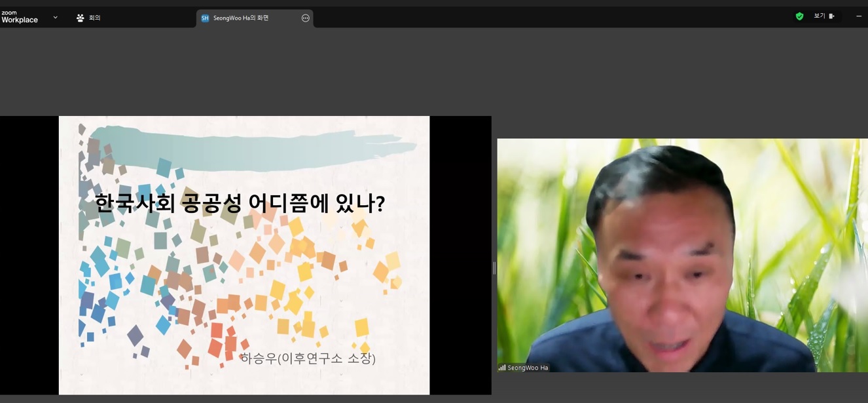868x403 pixels.
Task: Minimize the Zoom meeting window
Action: (x=859, y=16)
